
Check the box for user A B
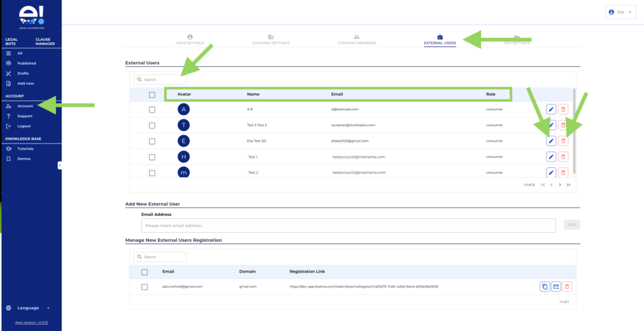point(152,109)
